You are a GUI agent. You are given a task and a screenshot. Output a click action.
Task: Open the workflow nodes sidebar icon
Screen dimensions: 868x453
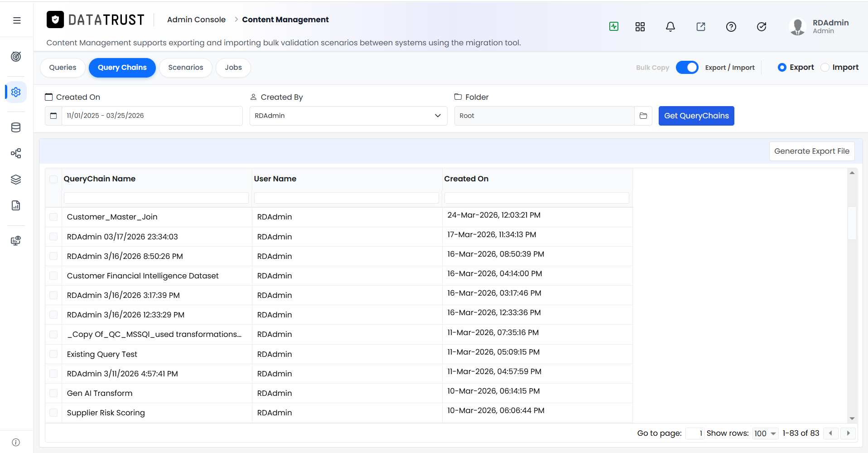[x=16, y=153]
